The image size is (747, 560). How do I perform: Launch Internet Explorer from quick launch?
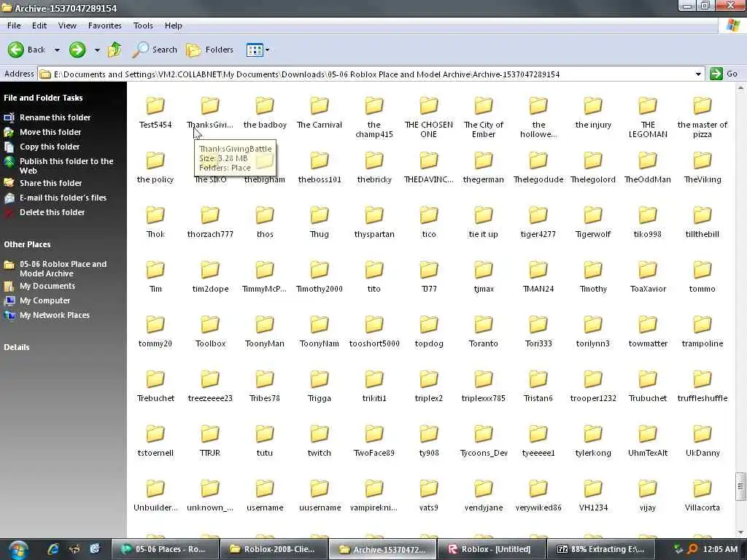point(53,550)
